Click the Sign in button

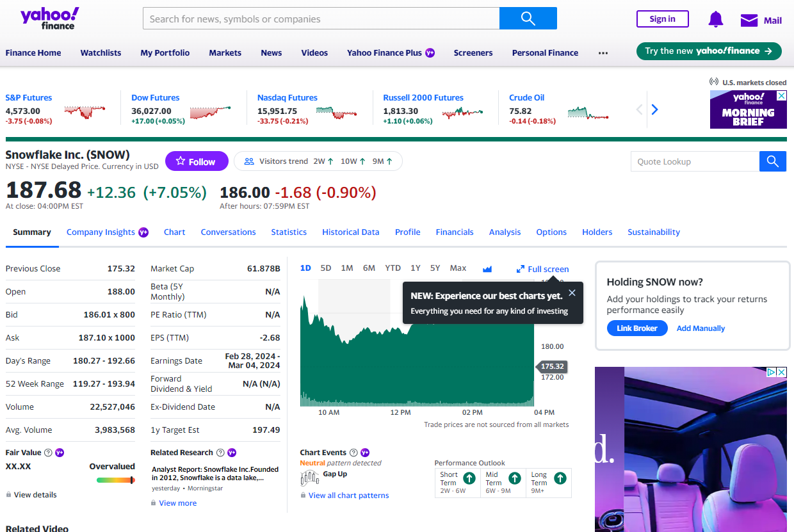point(663,19)
